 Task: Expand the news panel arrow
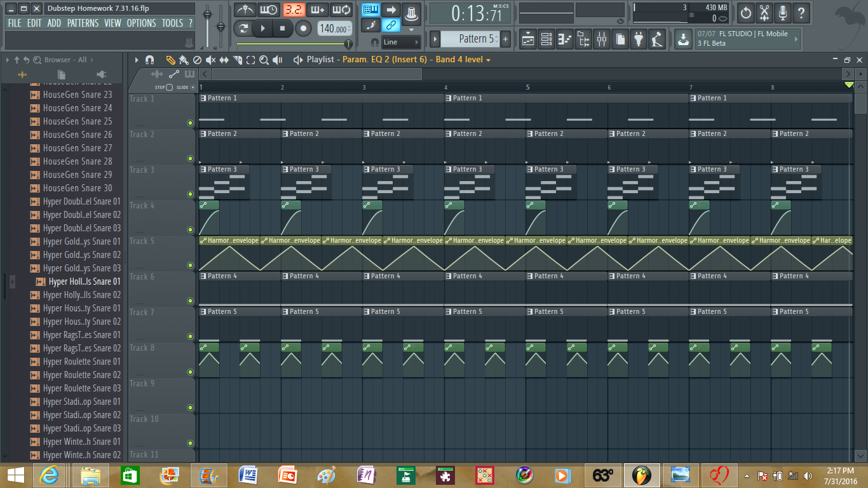(x=796, y=38)
